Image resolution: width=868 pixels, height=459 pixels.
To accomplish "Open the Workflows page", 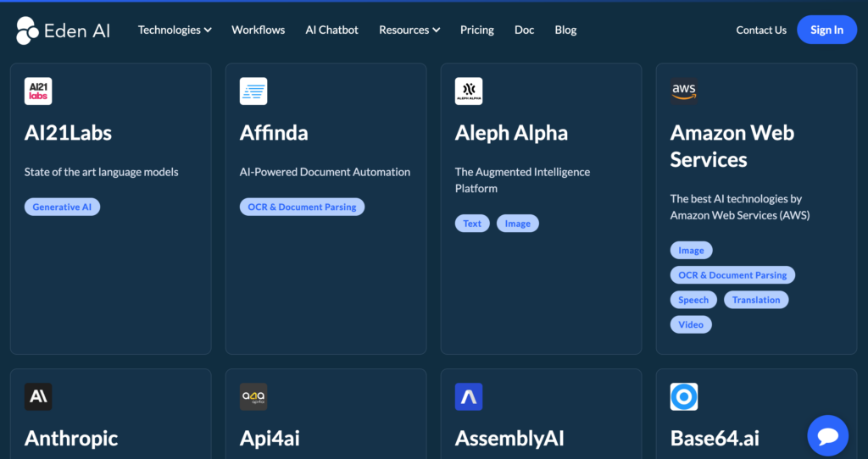I will pyautogui.click(x=258, y=30).
